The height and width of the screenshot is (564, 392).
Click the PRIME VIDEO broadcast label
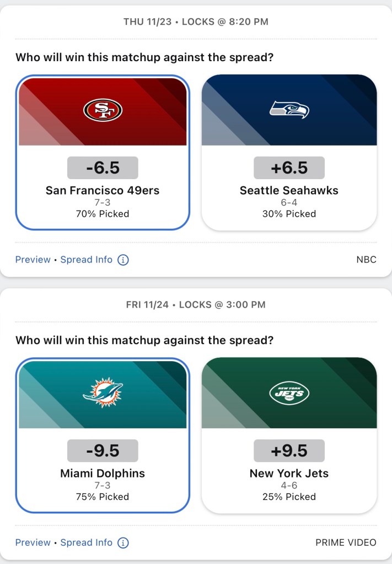click(346, 542)
